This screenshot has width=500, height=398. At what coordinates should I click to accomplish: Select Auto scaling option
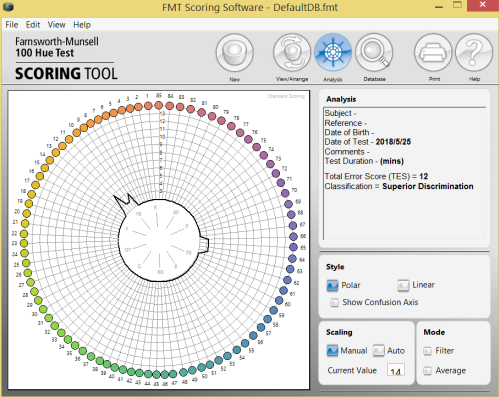378,351
